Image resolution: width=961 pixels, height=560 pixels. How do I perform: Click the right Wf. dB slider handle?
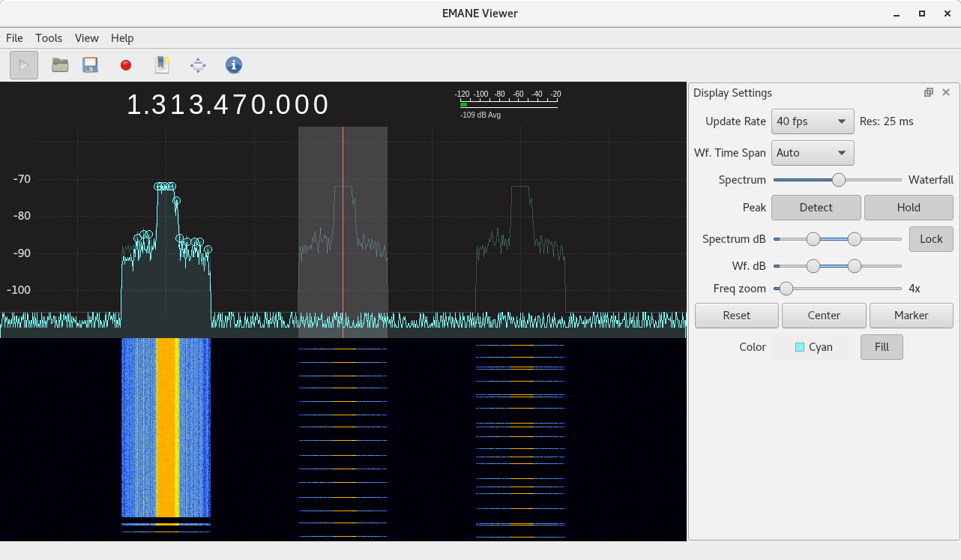(x=854, y=265)
